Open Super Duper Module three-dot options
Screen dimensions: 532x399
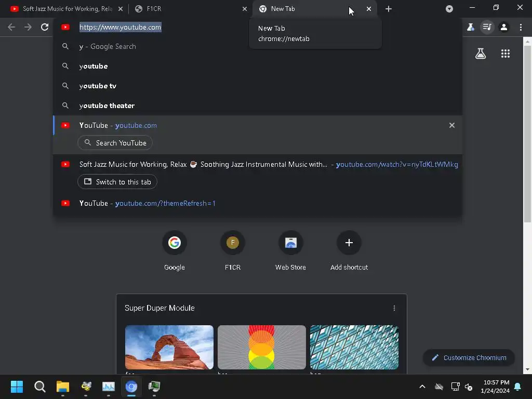(394, 308)
